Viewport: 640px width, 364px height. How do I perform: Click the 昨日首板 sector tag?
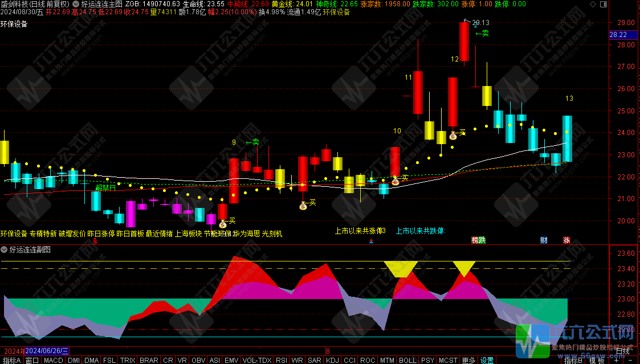[130, 234]
